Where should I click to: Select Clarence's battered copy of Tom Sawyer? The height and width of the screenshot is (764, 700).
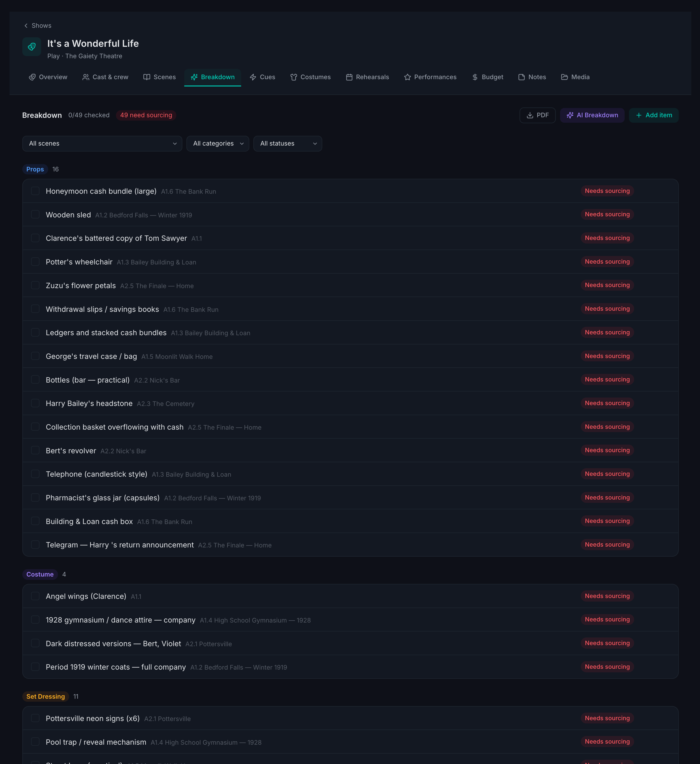(116, 238)
